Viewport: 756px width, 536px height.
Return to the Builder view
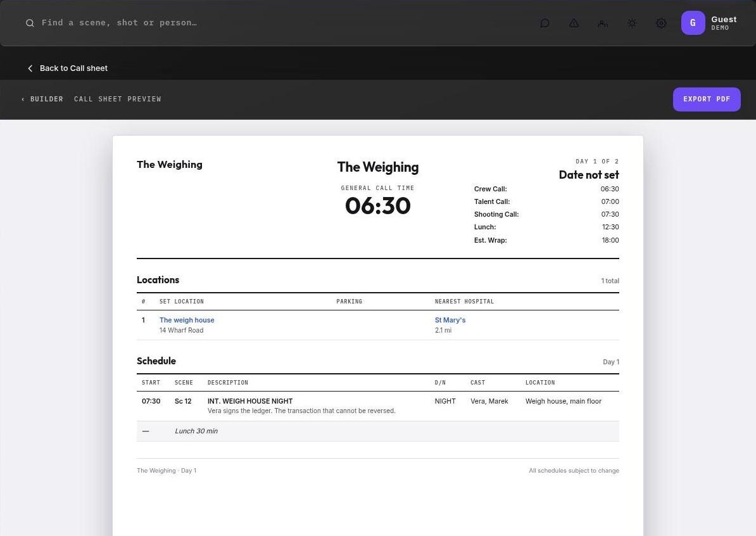click(x=43, y=99)
